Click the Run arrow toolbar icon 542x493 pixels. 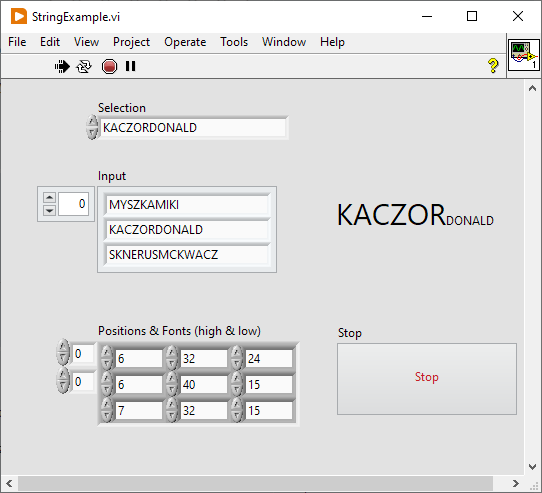tap(62, 66)
